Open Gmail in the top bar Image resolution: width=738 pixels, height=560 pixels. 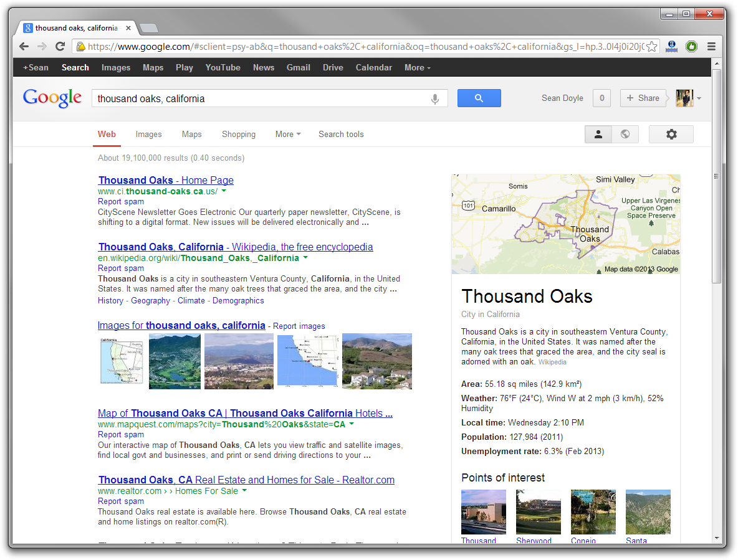pyautogui.click(x=299, y=68)
